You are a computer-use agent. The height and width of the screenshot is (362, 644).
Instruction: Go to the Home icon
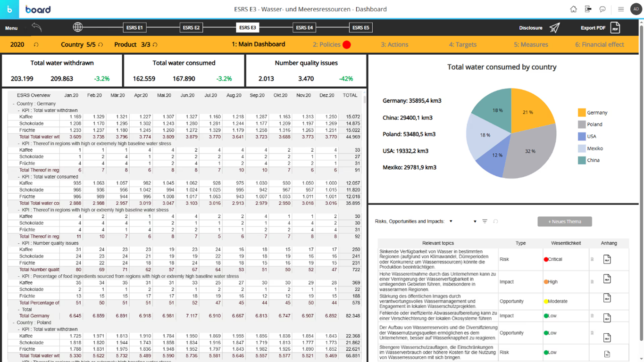[573, 9]
